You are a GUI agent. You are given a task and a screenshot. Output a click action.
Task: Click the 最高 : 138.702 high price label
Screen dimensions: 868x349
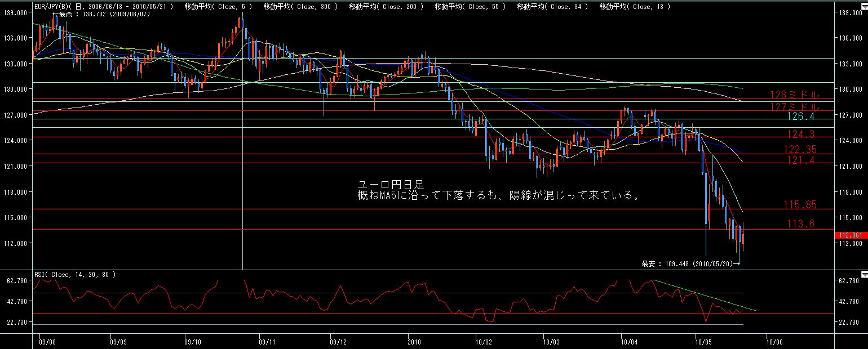101,14
